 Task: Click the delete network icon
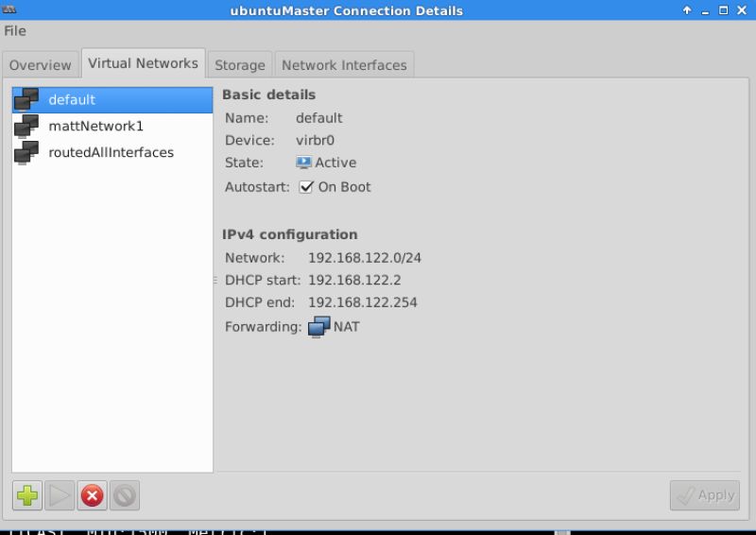(x=125, y=495)
